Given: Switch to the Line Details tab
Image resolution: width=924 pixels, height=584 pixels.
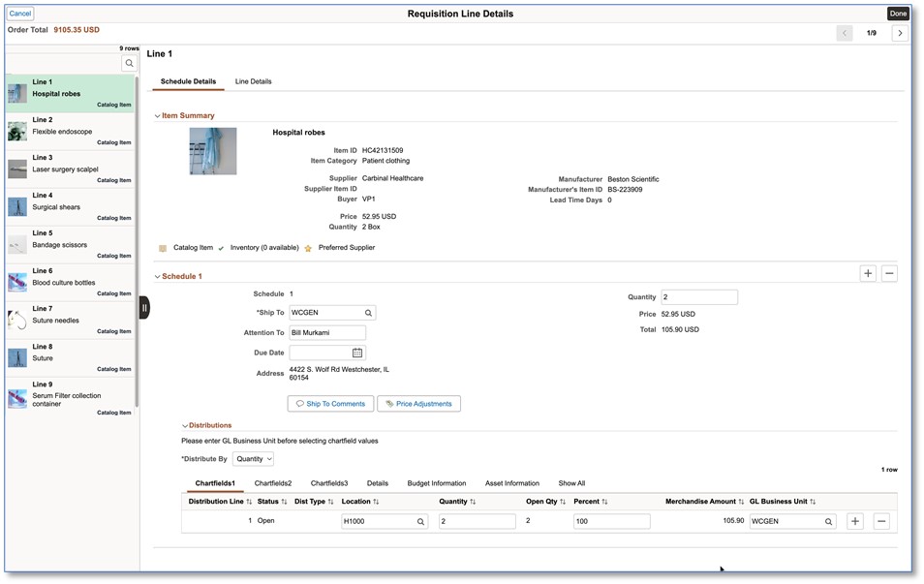Looking at the screenshot, I should coord(253,81).
